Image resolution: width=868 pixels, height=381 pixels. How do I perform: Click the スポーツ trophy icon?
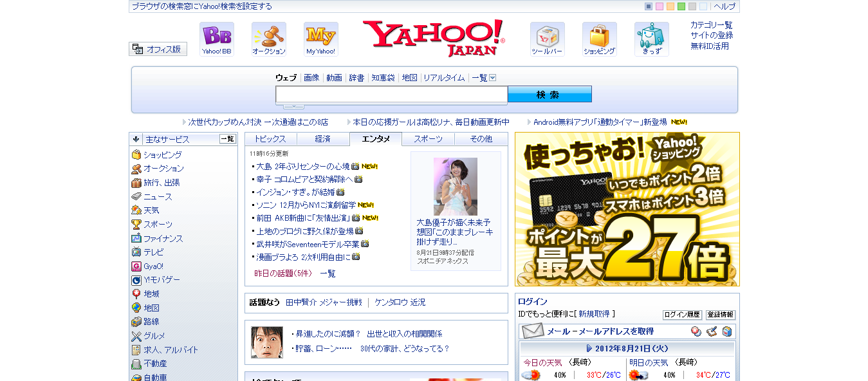[136, 225]
